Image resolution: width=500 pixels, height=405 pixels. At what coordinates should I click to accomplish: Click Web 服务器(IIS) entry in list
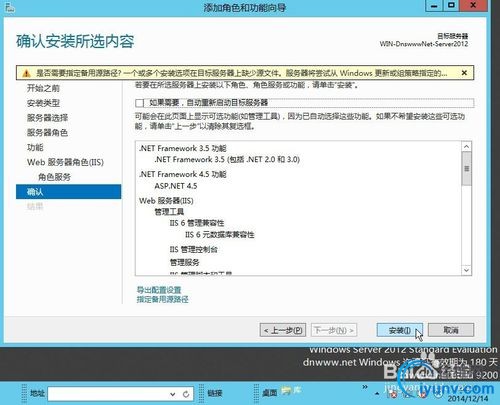[166, 201]
